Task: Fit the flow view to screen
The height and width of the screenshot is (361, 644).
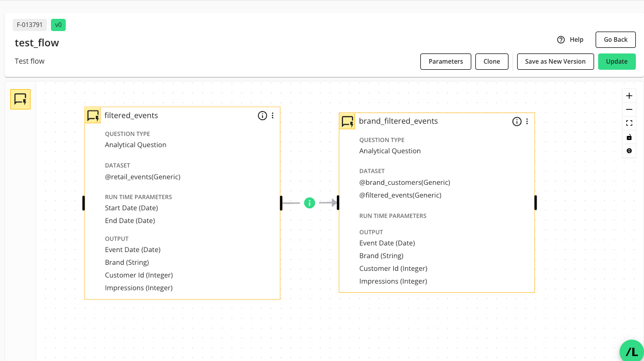Action: click(x=629, y=123)
